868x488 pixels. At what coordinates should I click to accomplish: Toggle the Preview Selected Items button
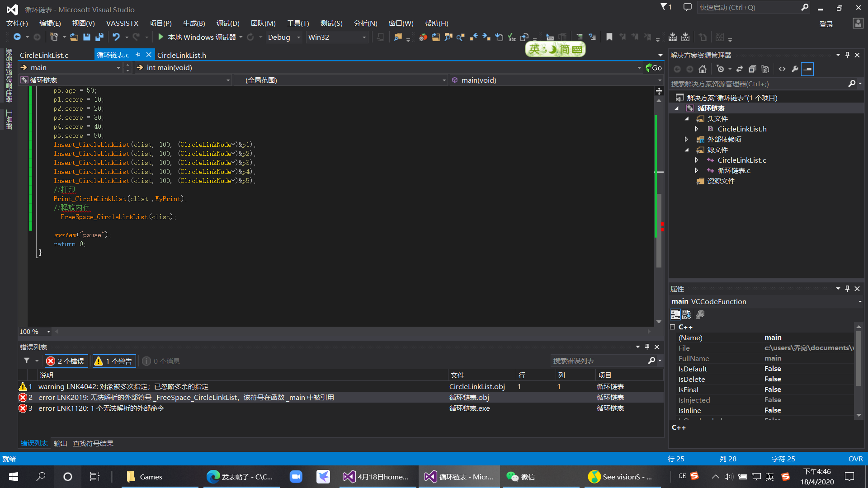[x=807, y=69]
